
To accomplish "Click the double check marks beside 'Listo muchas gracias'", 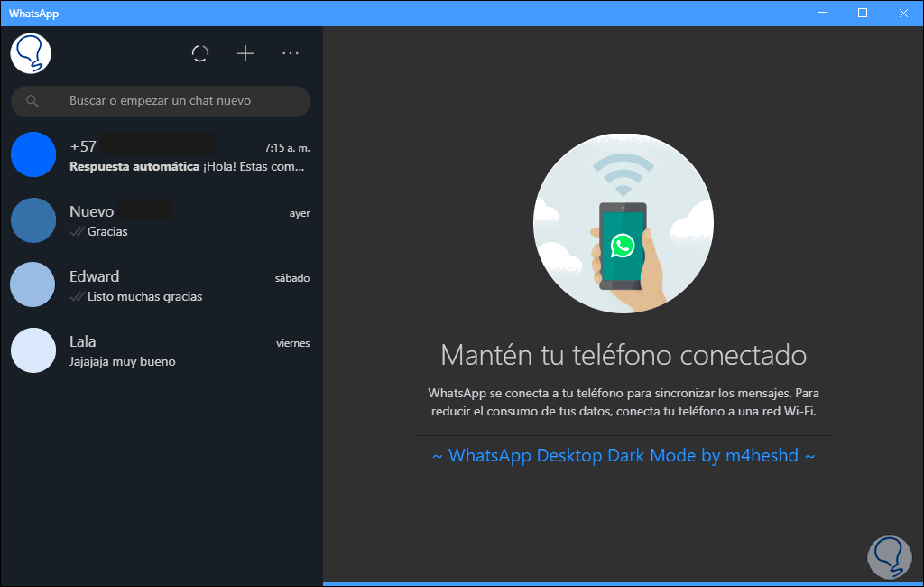I will pyautogui.click(x=78, y=297).
